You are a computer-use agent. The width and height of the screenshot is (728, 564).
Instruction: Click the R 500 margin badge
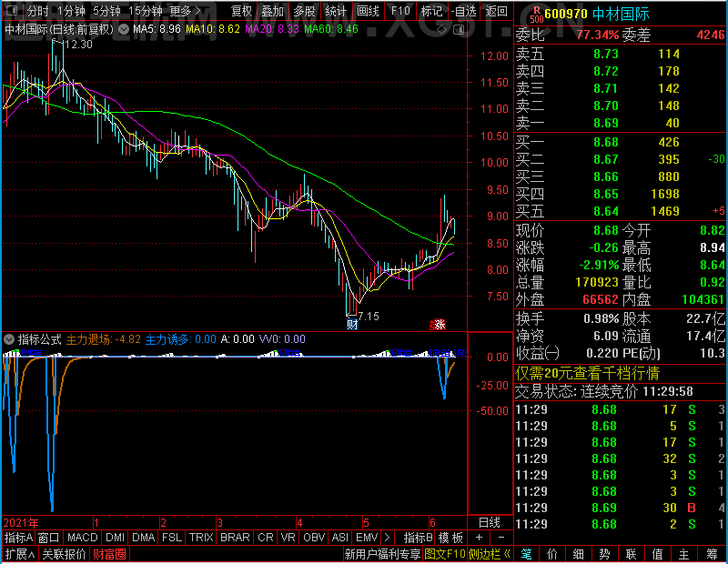coord(536,15)
